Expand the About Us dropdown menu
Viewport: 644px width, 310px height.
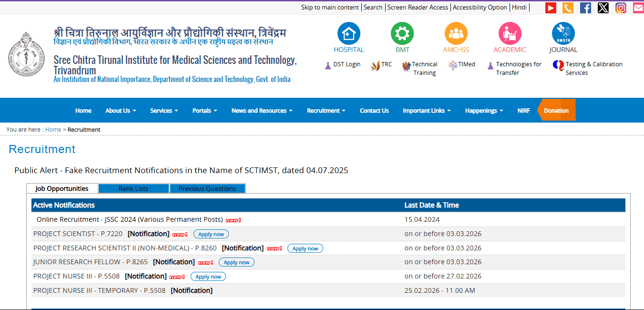(x=120, y=110)
